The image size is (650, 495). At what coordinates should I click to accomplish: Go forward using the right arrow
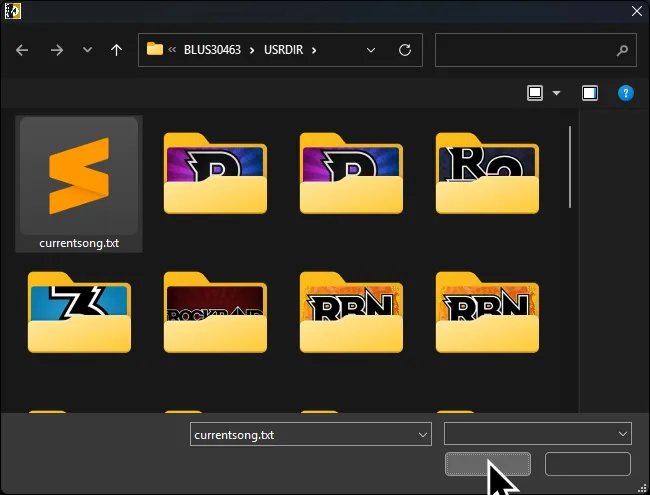click(x=57, y=50)
